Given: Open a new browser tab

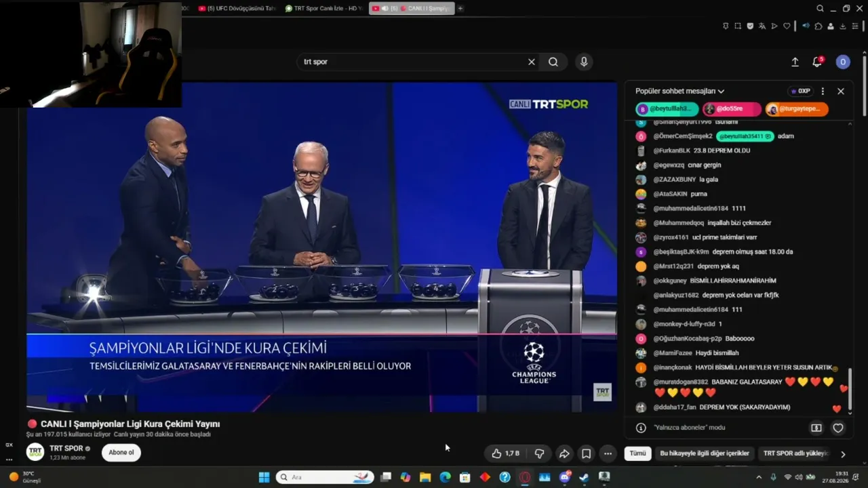Looking at the screenshot, I should tap(460, 9).
